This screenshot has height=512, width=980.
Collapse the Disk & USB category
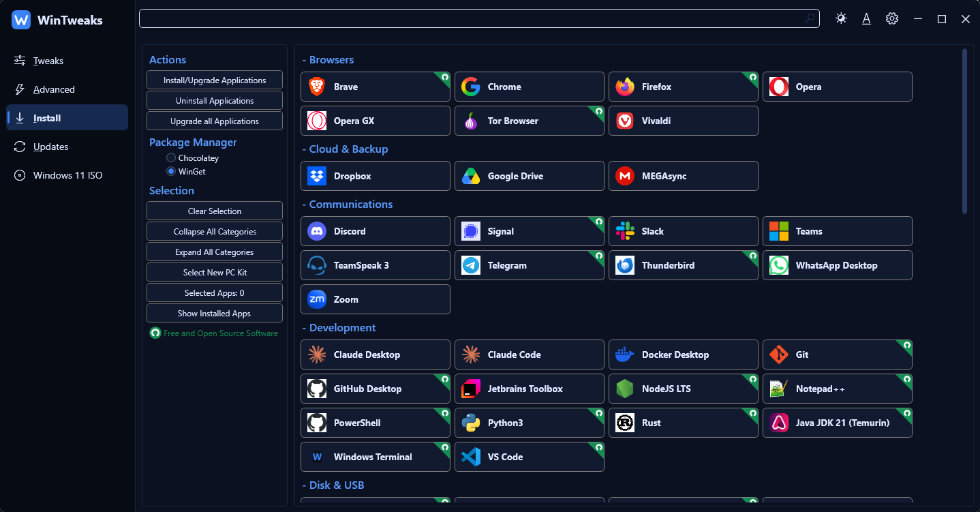click(x=333, y=485)
